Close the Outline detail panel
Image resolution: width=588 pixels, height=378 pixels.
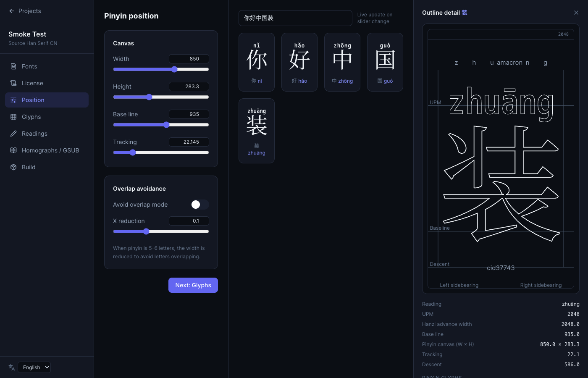click(x=576, y=13)
